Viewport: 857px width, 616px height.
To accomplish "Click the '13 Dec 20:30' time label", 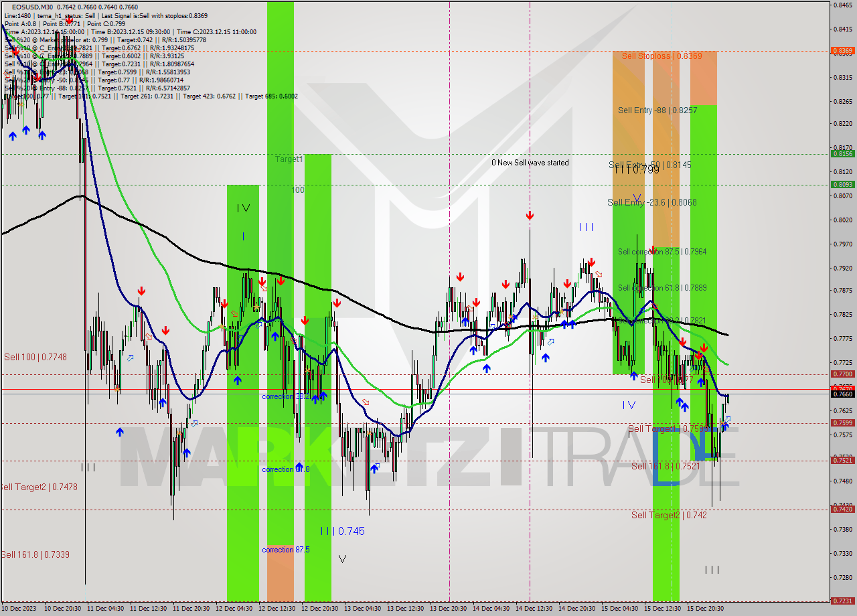I will coord(448,609).
